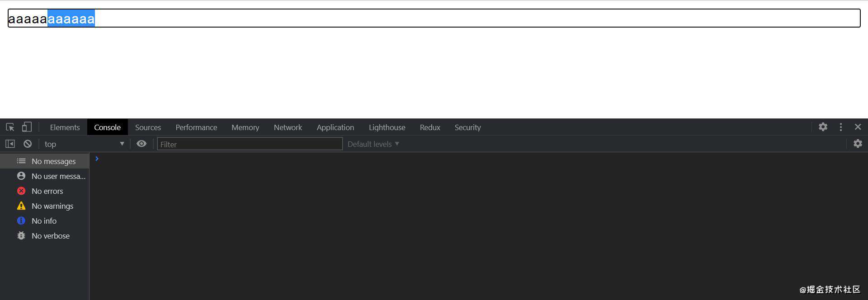Select No user messages in sidebar
This screenshot has width=868, height=300.
point(45,176)
